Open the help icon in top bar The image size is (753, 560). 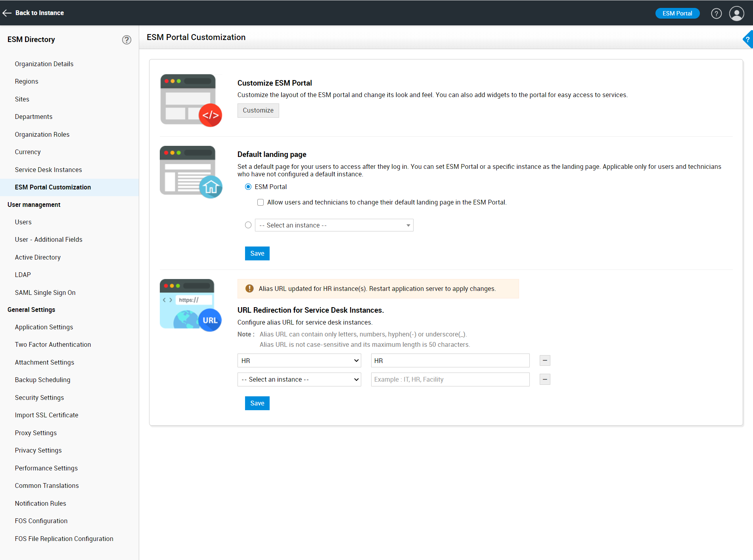716,13
